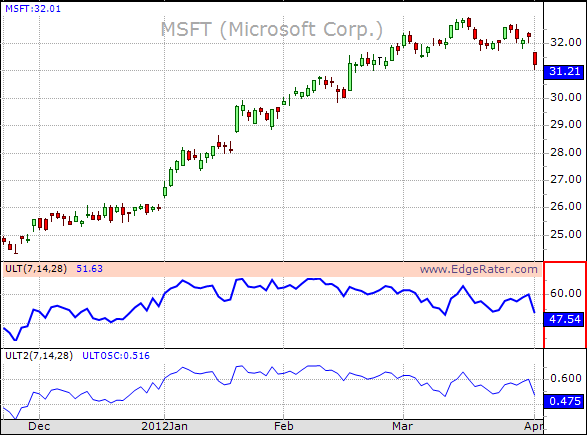This screenshot has width=587, height=435.
Task: Select the ULT2(7,14,28) indicator label
Action: [39, 355]
